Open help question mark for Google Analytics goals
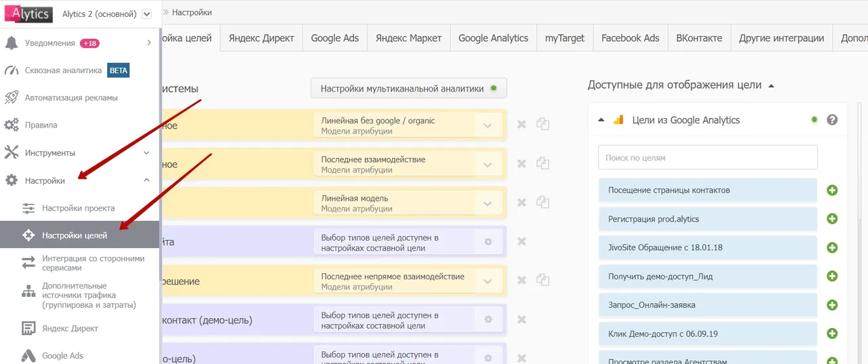The image size is (868, 364). [832, 120]
